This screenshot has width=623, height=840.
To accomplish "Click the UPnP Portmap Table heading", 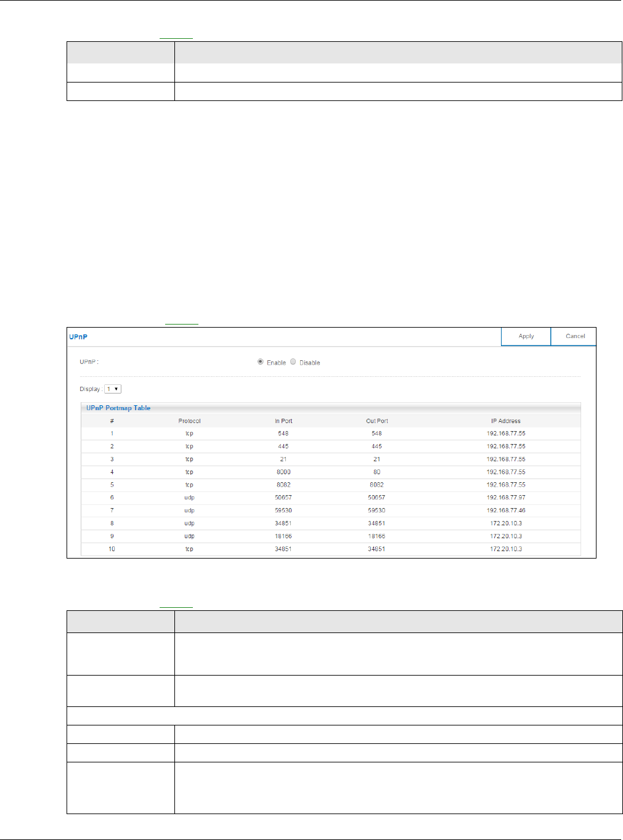I will tap(118, 408).
